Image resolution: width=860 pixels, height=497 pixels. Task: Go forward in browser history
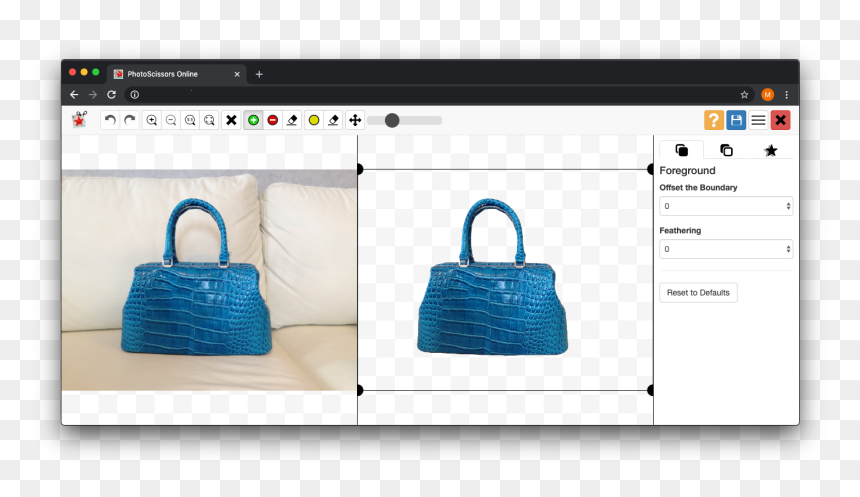93,94
